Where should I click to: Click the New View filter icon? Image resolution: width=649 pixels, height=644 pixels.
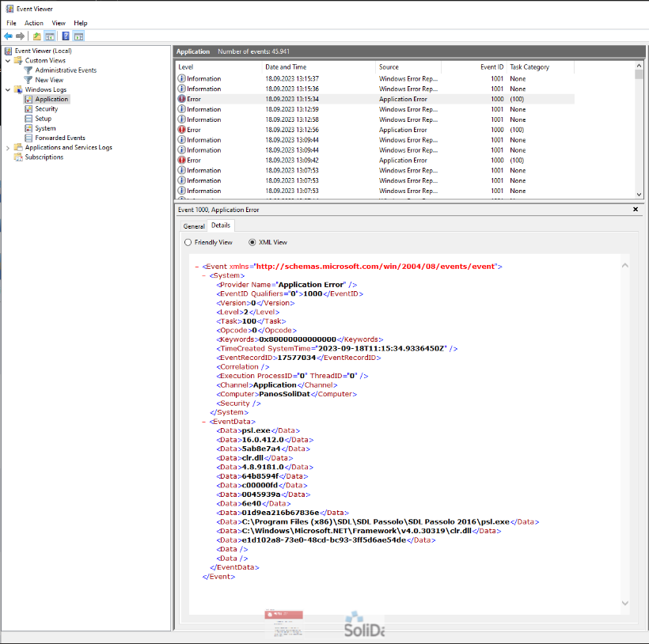(28, 80)
